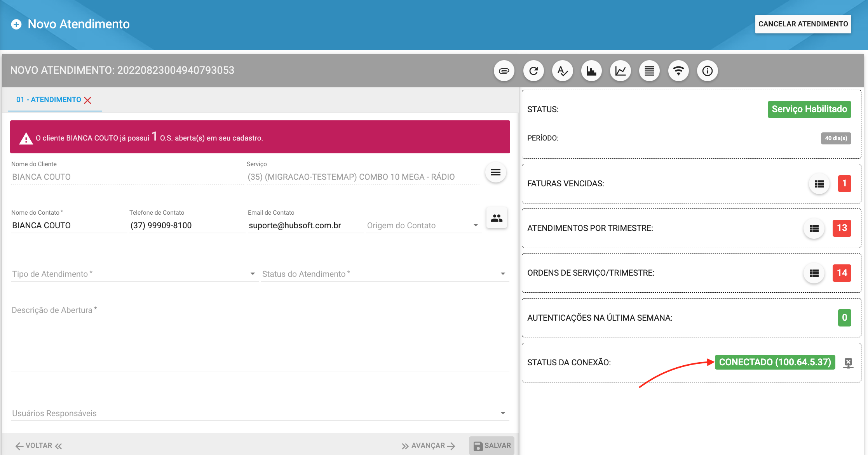Screen dimensions: 868x455
Task: Click into Descrição de Abertura field
Action: 260,338
